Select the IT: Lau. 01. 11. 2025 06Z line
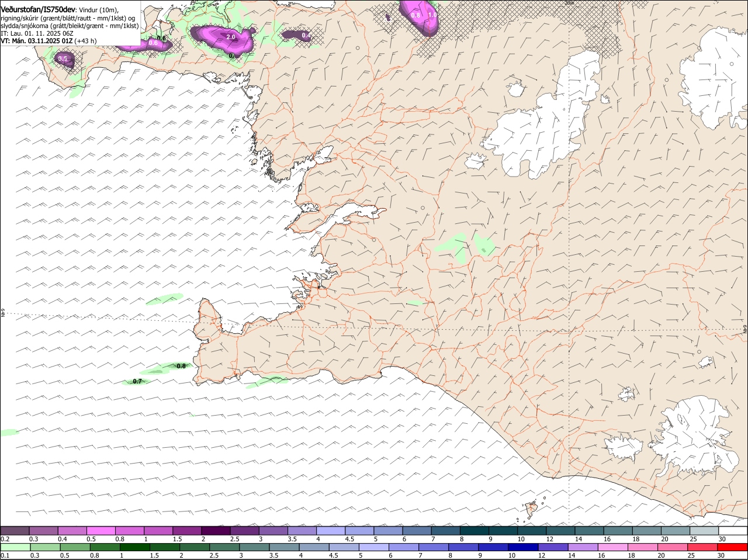The image size is (748, 560). (x=37, y=33)
